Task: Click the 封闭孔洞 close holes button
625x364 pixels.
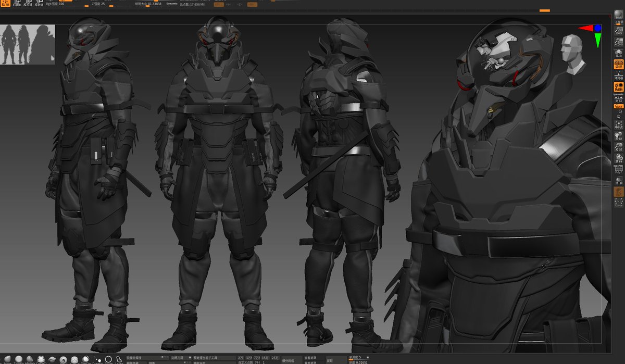Action: tap(180, 358)
